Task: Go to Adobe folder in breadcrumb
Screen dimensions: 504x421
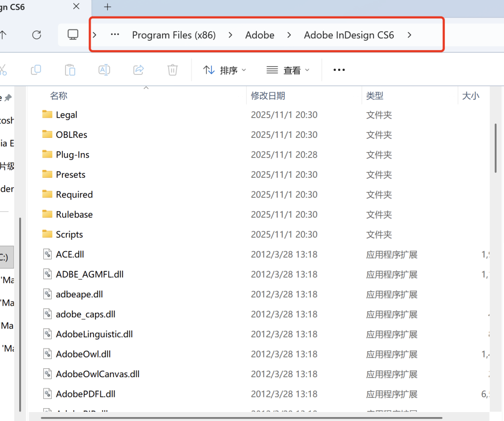Action: pos(260,35)
